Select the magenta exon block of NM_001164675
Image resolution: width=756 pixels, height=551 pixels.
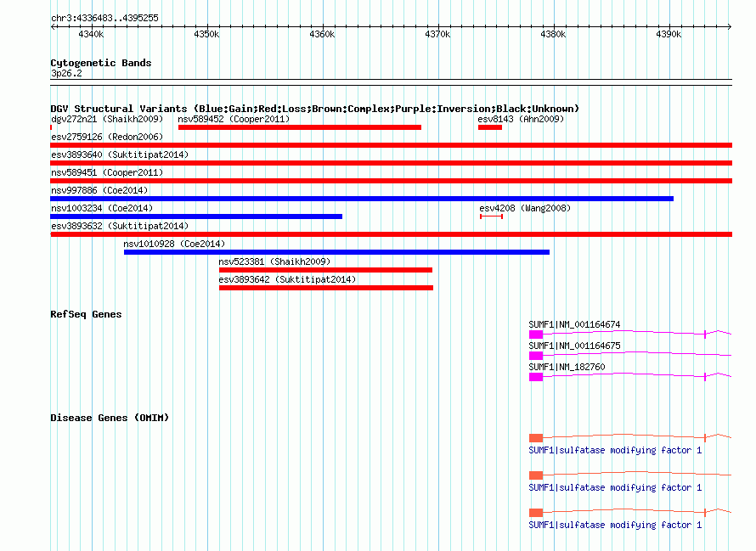536,356
